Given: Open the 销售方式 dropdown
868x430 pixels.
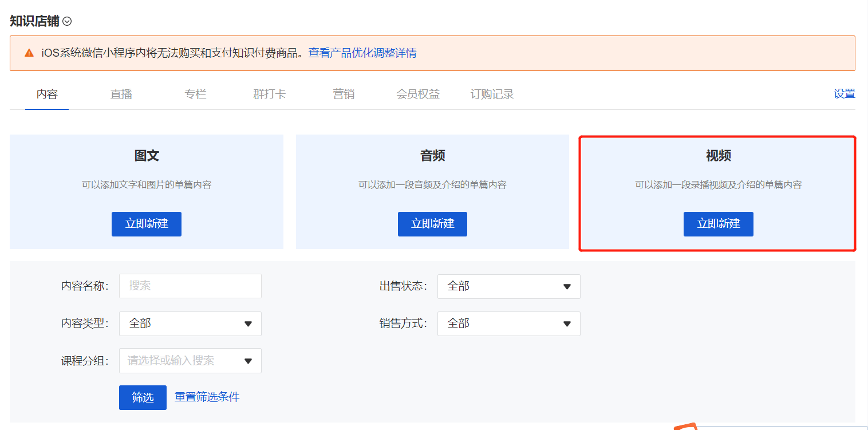Looking at the screenshot, I should pyautogui.click(x=509, y=324).
